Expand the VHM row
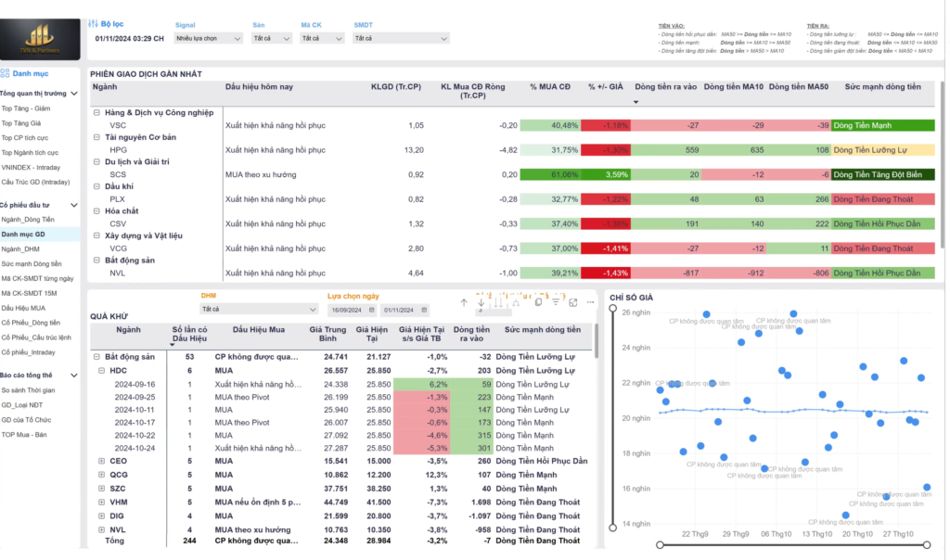The width and height of the screenshot is (950, 560). [x=100, y=502]
